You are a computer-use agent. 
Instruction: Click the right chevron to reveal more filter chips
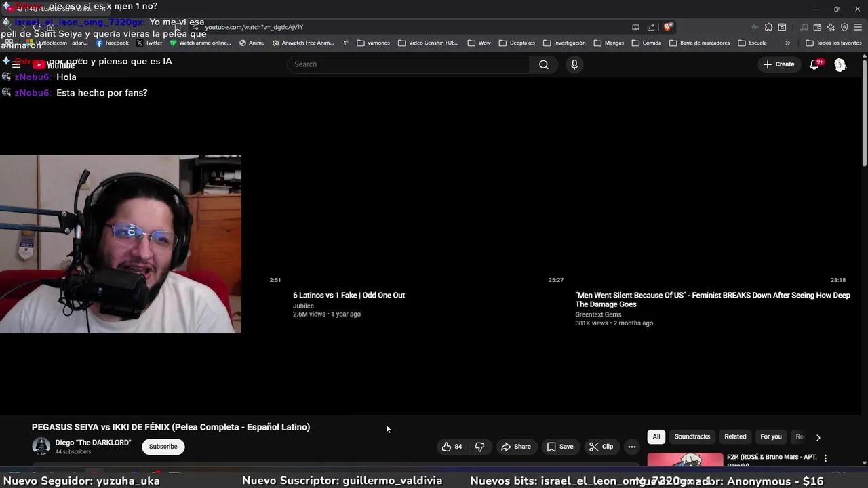point(818,437)
